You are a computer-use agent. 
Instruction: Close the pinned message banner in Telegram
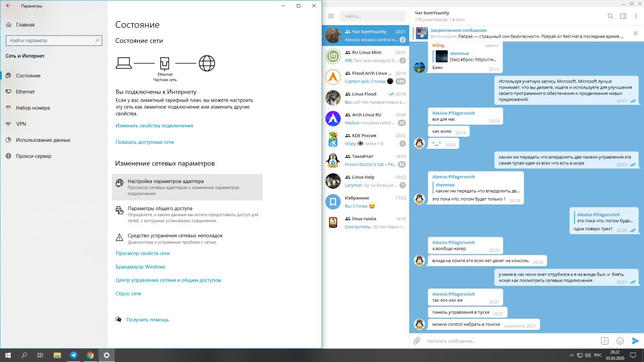635,34
